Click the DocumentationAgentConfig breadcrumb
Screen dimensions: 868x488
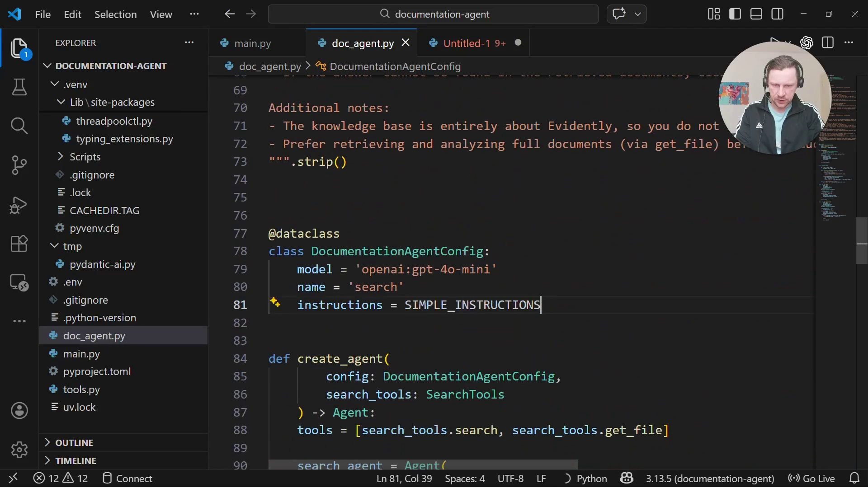(395, 66)
